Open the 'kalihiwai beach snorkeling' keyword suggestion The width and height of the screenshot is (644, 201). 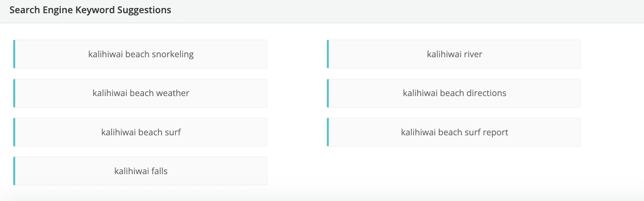pos(141,54)
